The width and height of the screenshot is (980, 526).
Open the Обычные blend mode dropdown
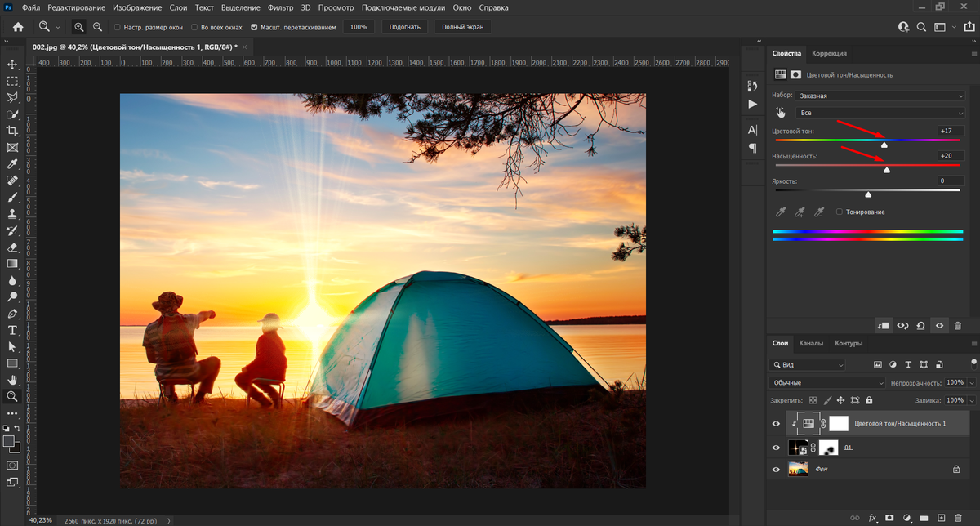point(827,382)
